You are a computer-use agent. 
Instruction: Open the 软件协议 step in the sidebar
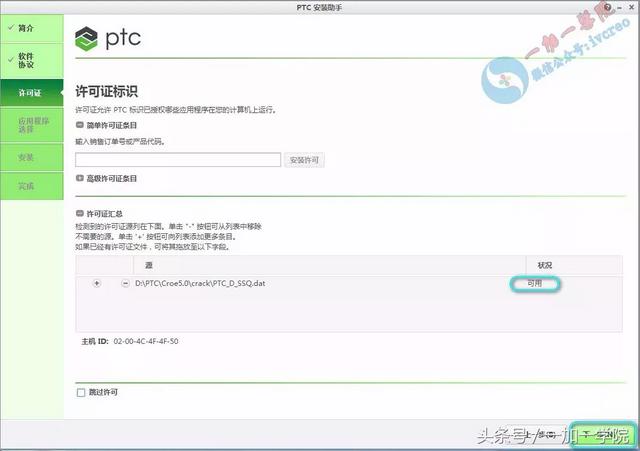(32, 61)
